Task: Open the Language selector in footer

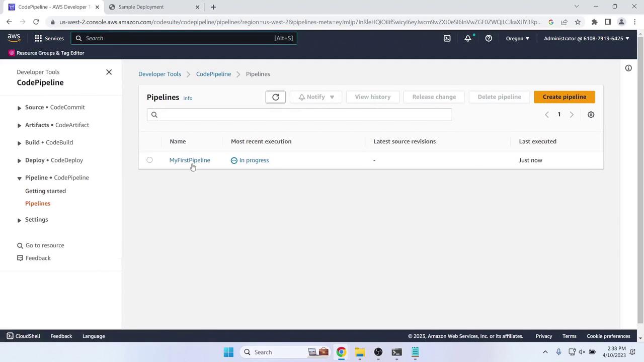Action: coord(94,336)
